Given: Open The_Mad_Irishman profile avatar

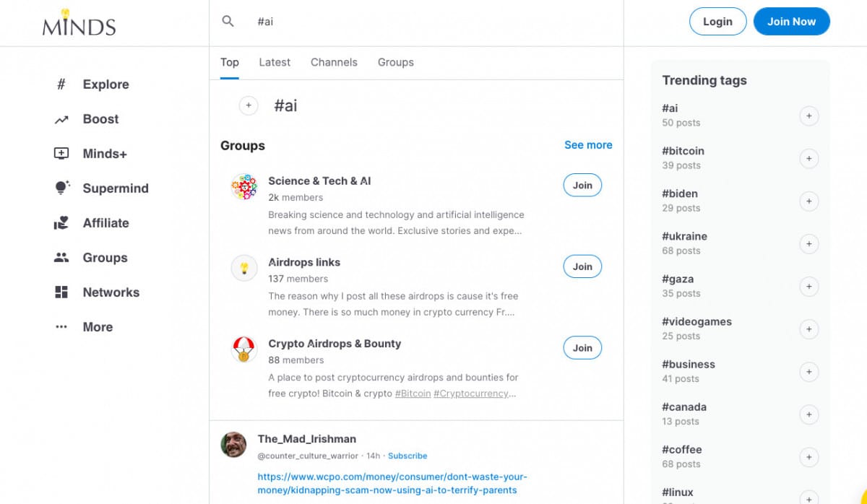Looking at the screenshot, I should pyautogui.click(x=233, y=445).
